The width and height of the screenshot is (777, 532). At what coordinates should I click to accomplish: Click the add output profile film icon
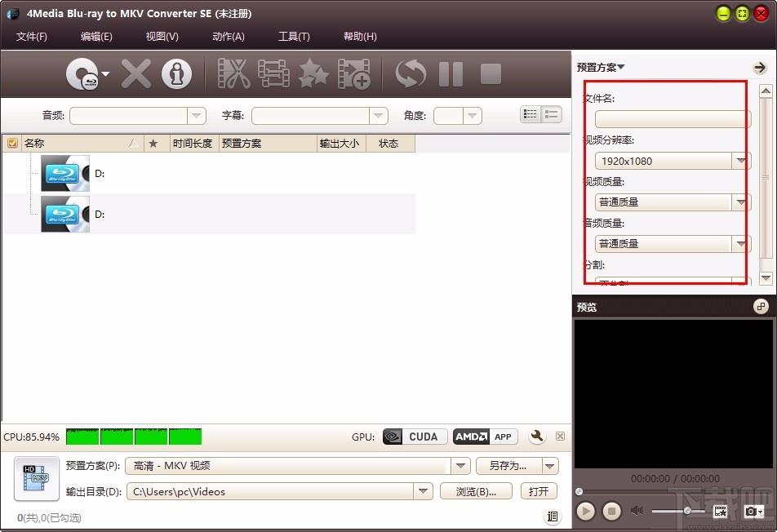(x=354, y=73)
